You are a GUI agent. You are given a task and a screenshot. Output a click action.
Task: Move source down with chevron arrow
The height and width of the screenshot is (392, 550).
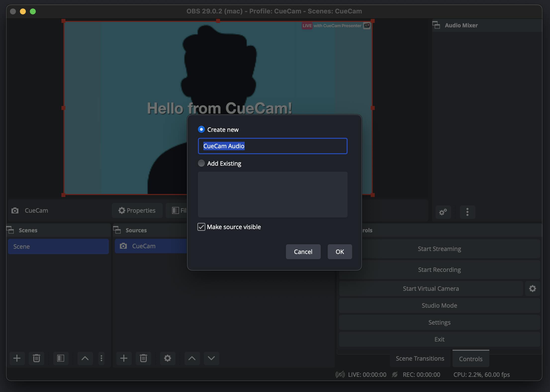coord(211,358)
